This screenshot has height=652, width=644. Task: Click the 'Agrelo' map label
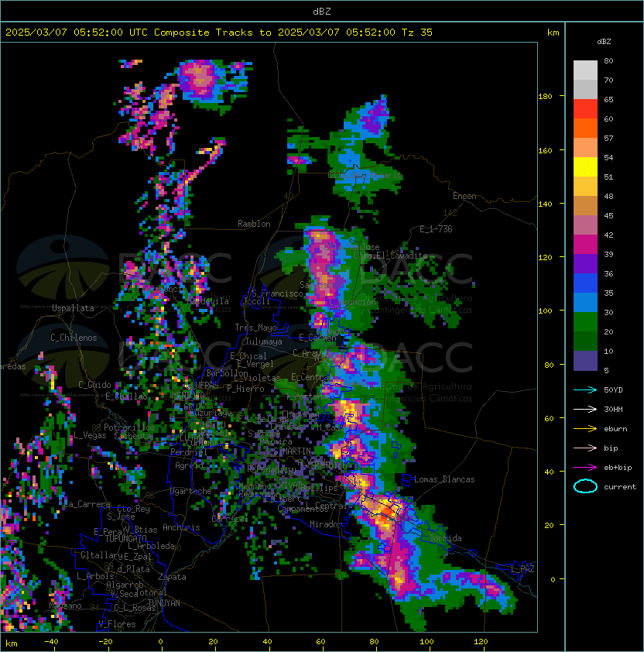coord(189,465)
